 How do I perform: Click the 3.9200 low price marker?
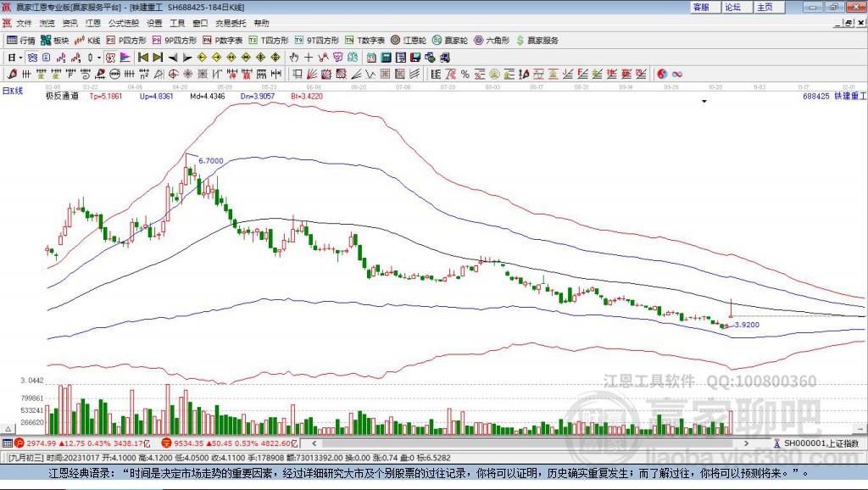[747, 325]
